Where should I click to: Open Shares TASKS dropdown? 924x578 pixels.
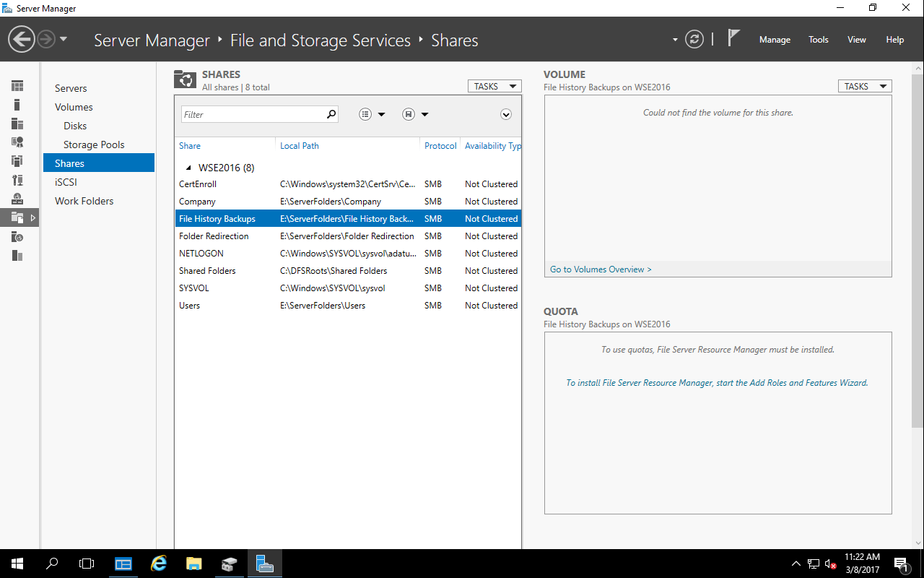tap(494, 86)
